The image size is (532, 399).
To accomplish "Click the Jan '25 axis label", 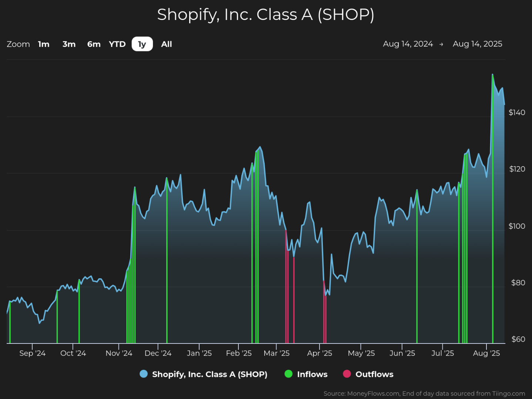I will click(x=199, y=353).
